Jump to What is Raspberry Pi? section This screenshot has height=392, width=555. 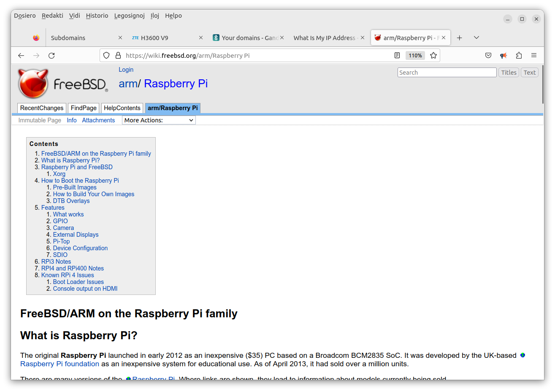pos(70,160)
